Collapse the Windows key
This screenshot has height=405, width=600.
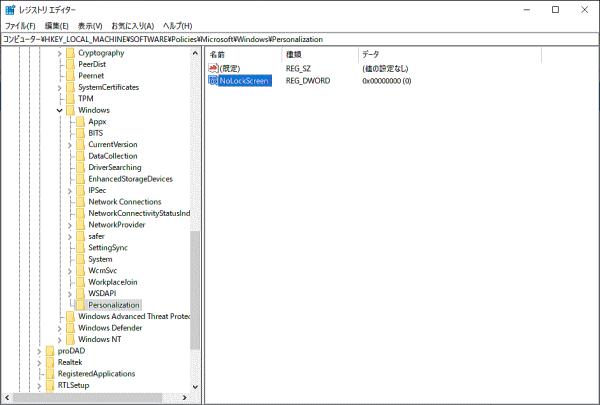[x=59, y=111]
